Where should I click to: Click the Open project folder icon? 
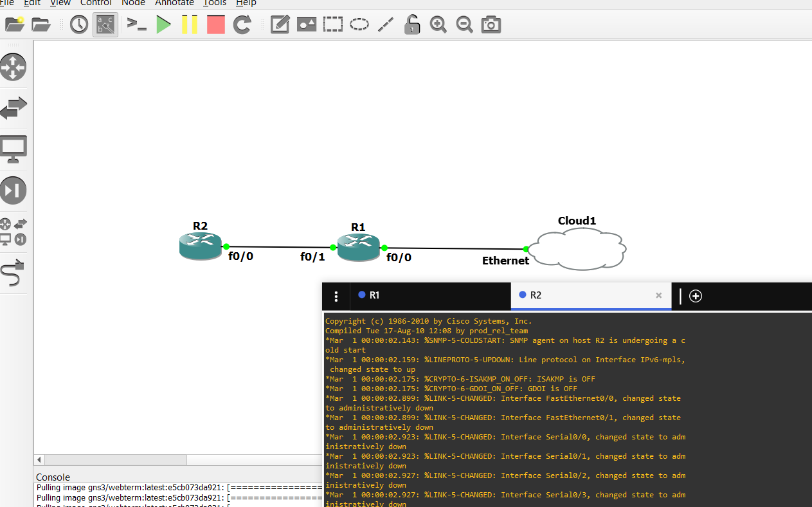click(x=41, y=24)
